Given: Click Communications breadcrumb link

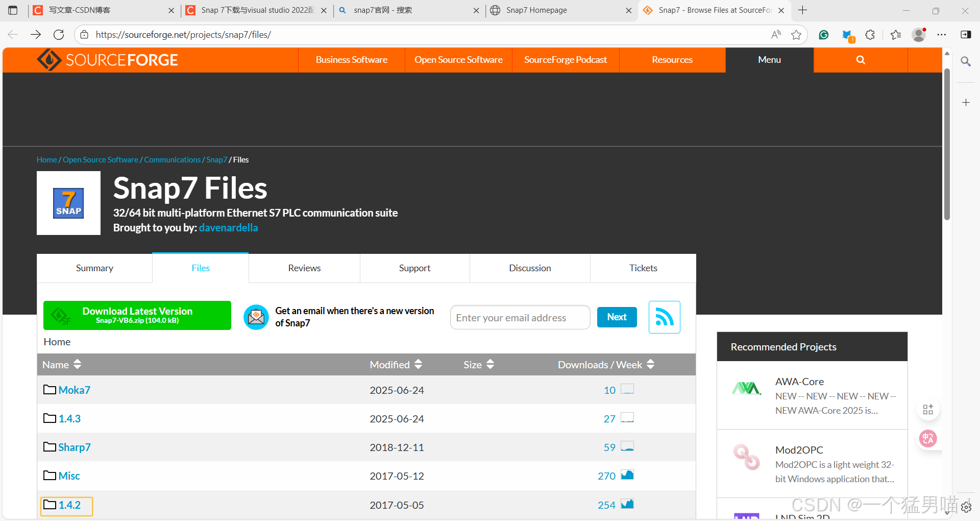Looking at the screenshot, I should click(173, 160).
